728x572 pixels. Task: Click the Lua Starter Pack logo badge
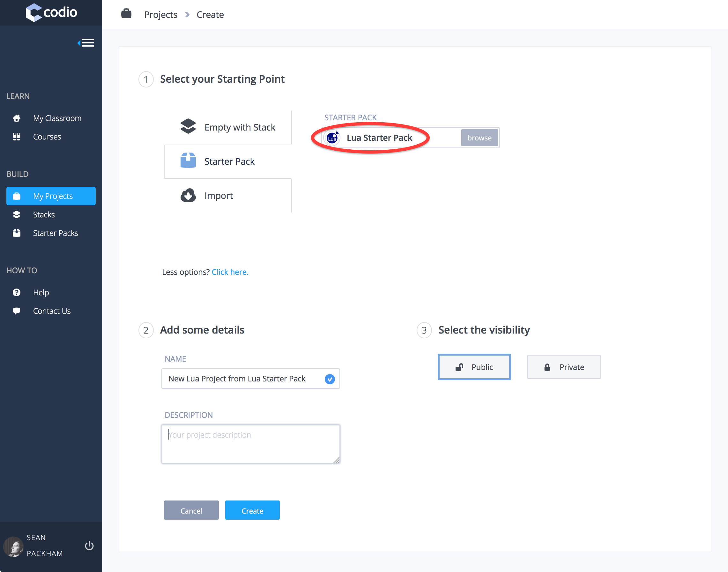(x=332, y=137)
